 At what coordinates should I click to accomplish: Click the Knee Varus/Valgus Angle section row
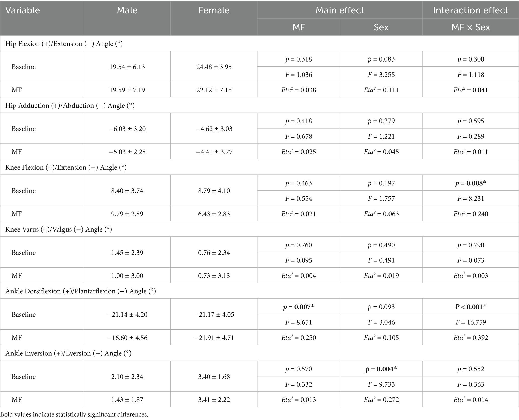point(58,229)
